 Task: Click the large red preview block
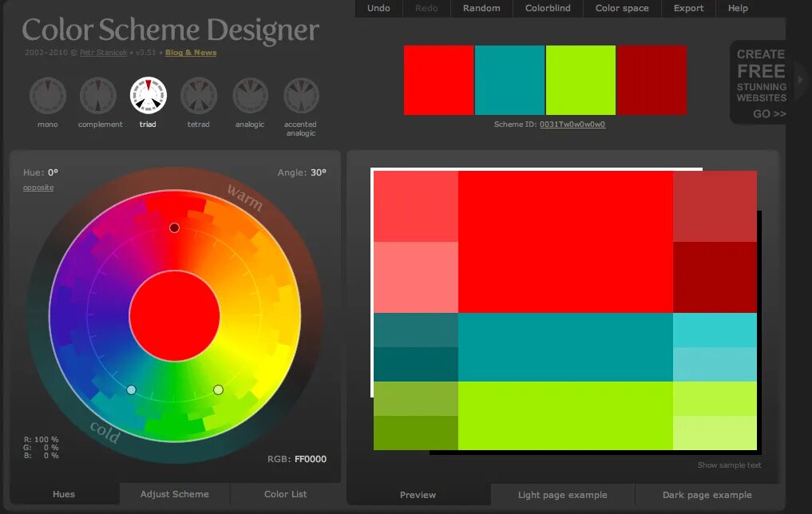click(x=565, y=242)
